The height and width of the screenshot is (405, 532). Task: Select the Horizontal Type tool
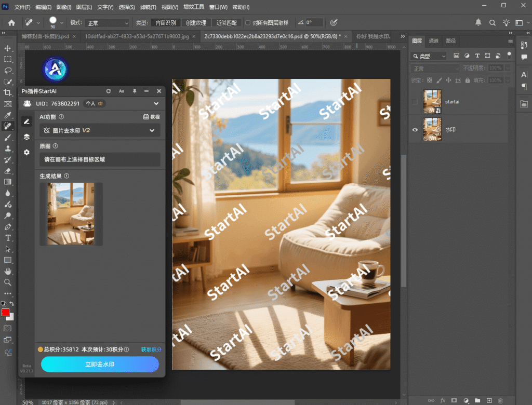click(x=8, y=238)
